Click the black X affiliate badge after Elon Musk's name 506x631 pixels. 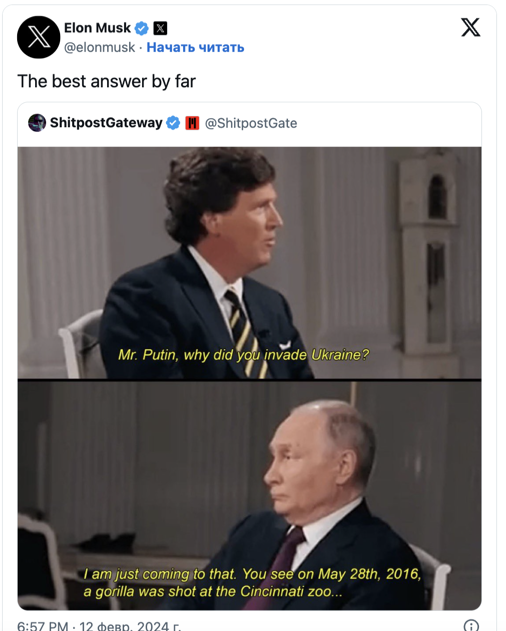pos(160,28)
